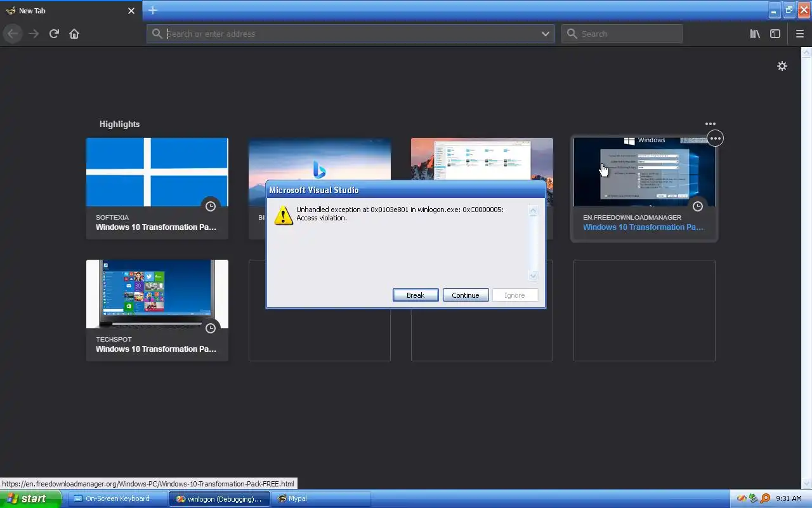This screenshot has height=508, width=812.
Task: Close the New Tab tab
Action: click(131, 11)
